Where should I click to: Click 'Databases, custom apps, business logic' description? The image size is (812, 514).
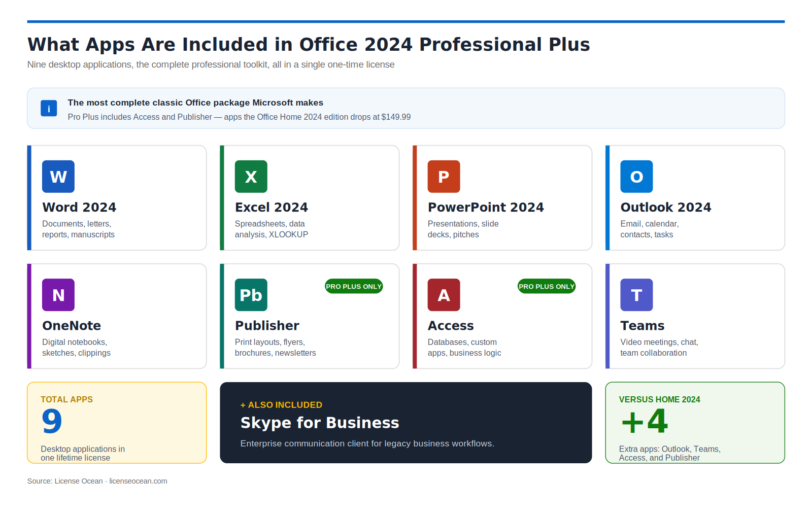(x=464, y=347)
